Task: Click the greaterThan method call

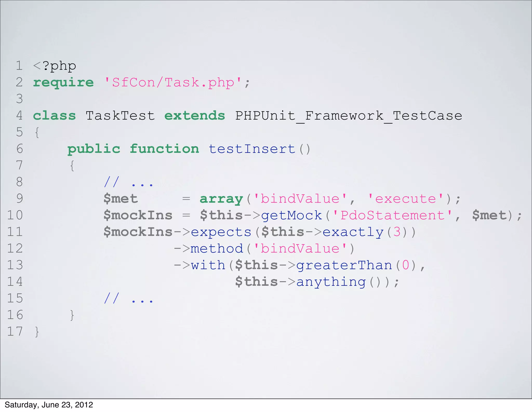Action: tap(344, 265)
